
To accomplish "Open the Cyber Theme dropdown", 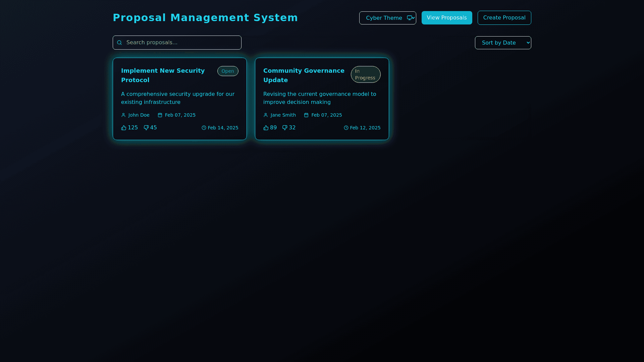I will coord(384,18).
